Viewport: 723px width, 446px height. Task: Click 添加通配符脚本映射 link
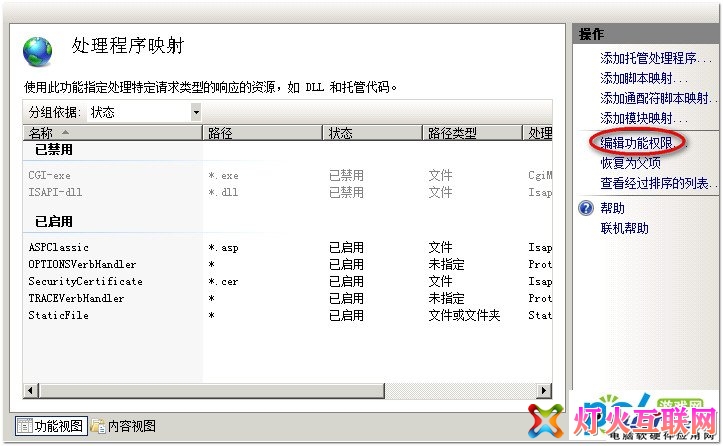[x=658, y=98]
